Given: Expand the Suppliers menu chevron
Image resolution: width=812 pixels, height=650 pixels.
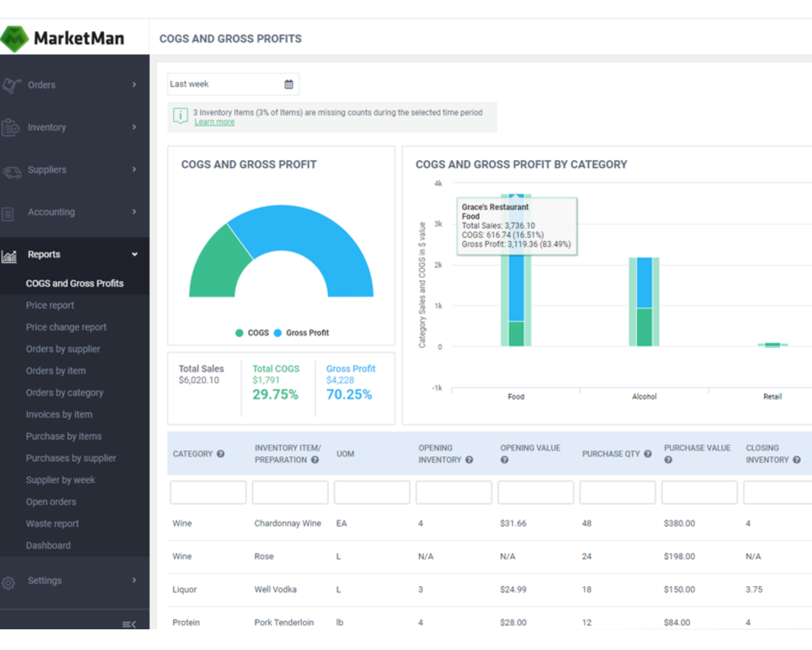Looking at the screenshot, I should pos(134,169).
